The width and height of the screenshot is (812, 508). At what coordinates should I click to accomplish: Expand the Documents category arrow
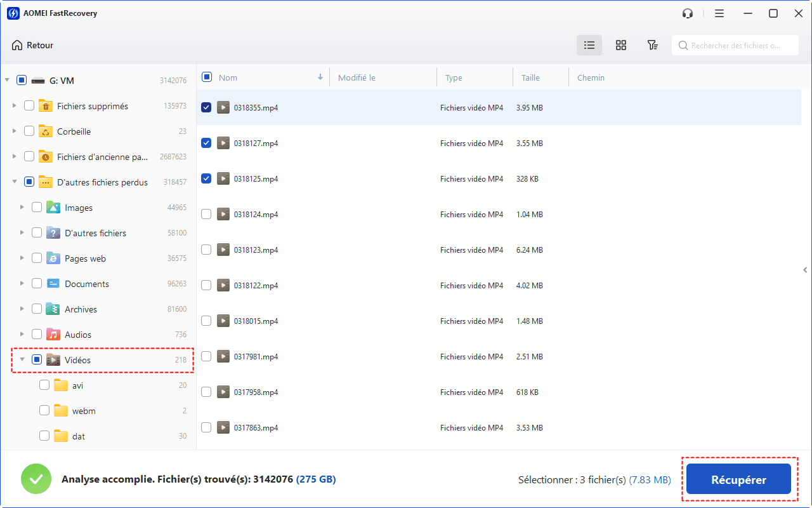point(22,284)
